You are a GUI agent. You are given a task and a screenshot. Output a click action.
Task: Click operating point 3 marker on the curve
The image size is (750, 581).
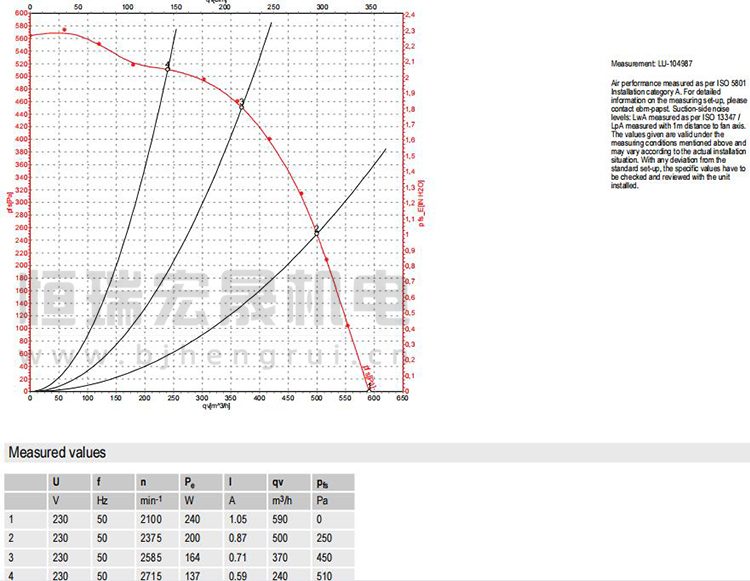[242, 104]
